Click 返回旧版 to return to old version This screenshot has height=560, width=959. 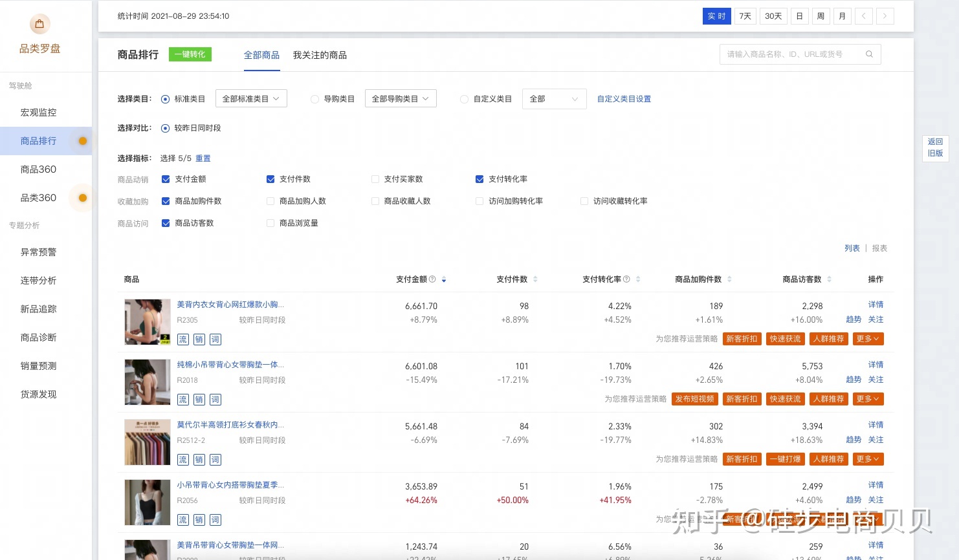pyautogui.click(x=935, y=147)
